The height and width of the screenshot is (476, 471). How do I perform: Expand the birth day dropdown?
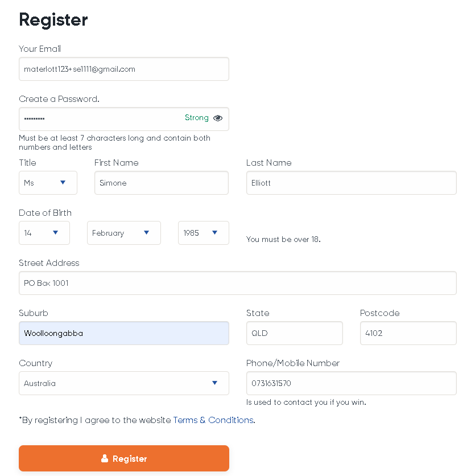(x=44, y=233)
